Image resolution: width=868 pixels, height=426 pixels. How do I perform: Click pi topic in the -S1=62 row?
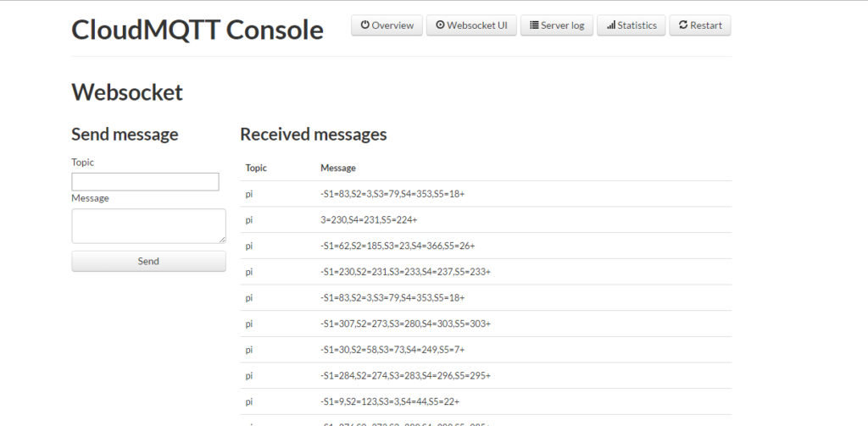249,246
